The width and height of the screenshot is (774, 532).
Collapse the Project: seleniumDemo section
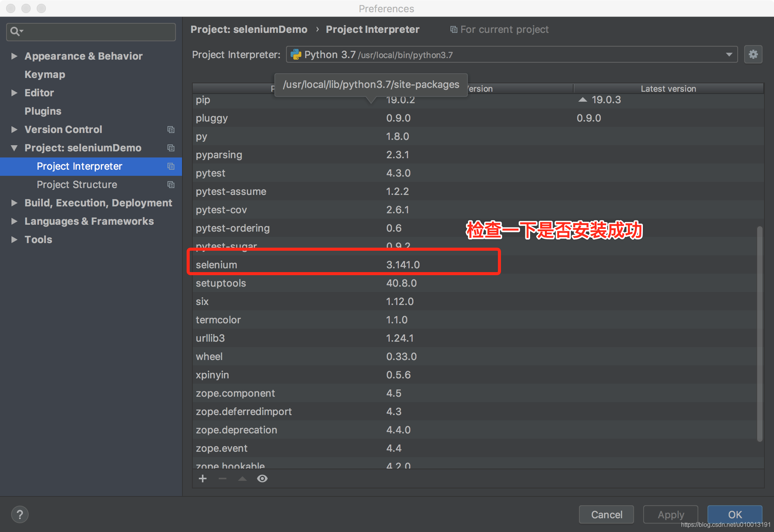14,148
